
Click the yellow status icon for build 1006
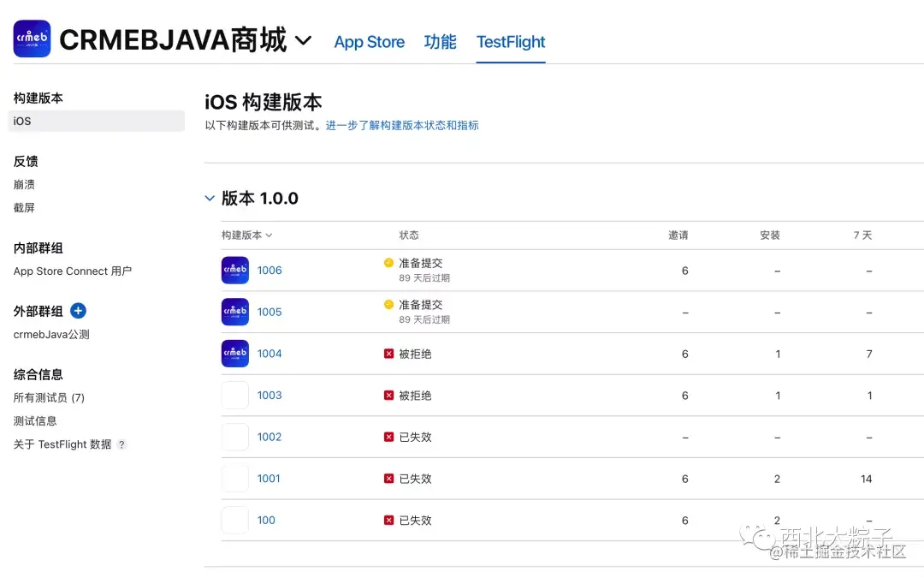(389, 263)
